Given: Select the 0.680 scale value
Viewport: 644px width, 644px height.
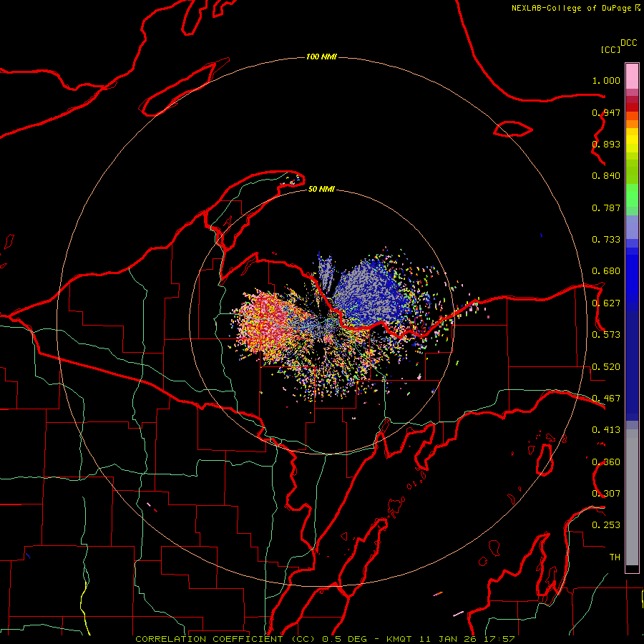Looking at the screenshot, I should pos(606,271).
